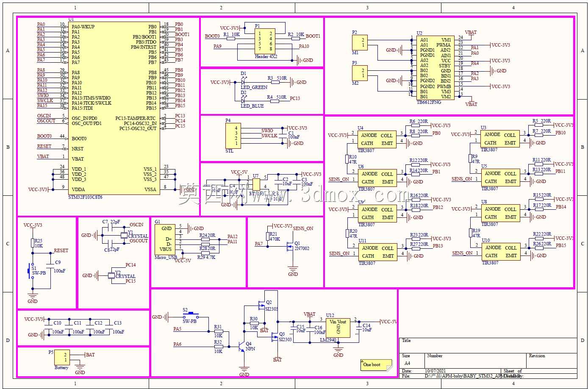Select the NPN transistor Q4
Image resolution: width=588 pixels, height=389 pixels.
[241, 347]
